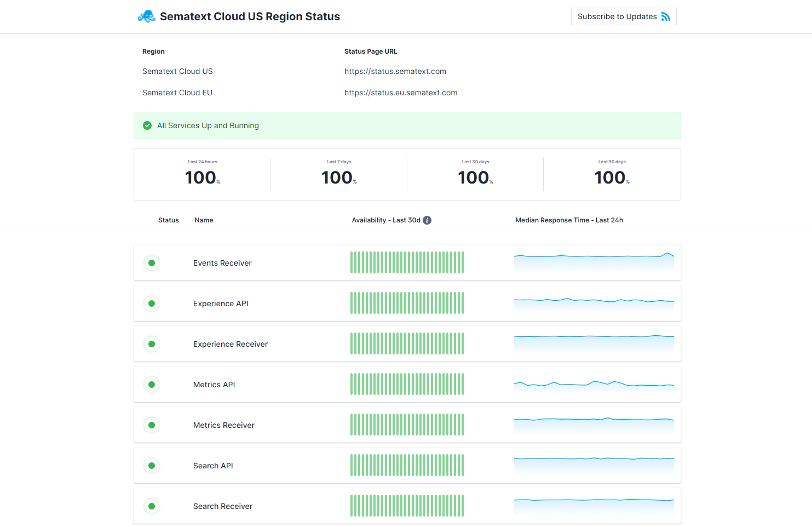This screenshot has width=812, height=527.
Task: Click Metrics API green status dot
Action: 152,385
